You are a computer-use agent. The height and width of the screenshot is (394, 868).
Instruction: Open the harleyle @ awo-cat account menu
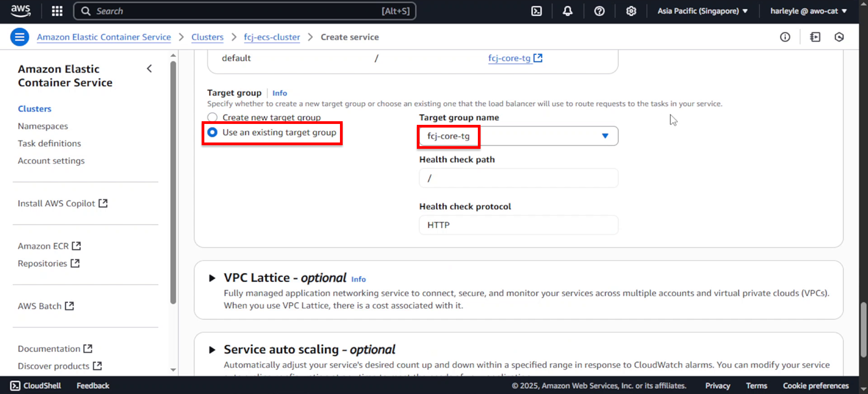pos(809,11)
